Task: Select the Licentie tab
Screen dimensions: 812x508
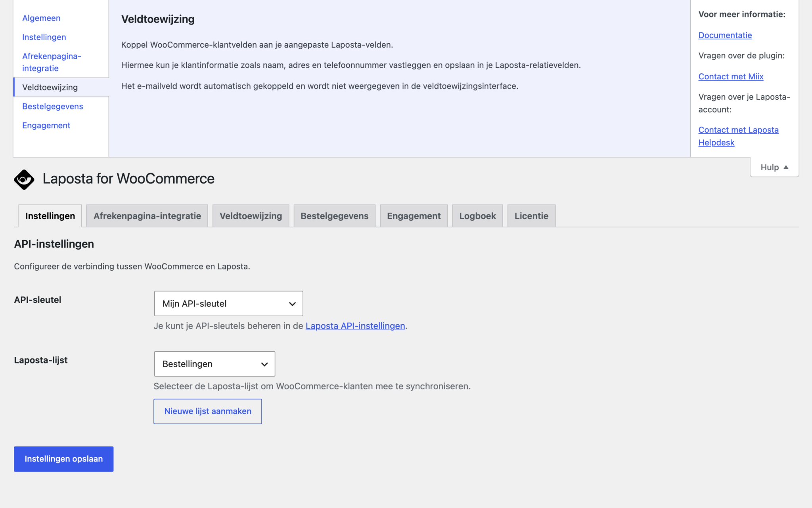Action: pos(531,216)
